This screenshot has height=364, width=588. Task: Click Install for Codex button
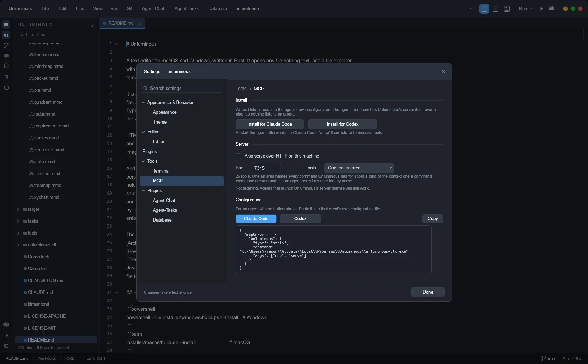coord(343,124)
